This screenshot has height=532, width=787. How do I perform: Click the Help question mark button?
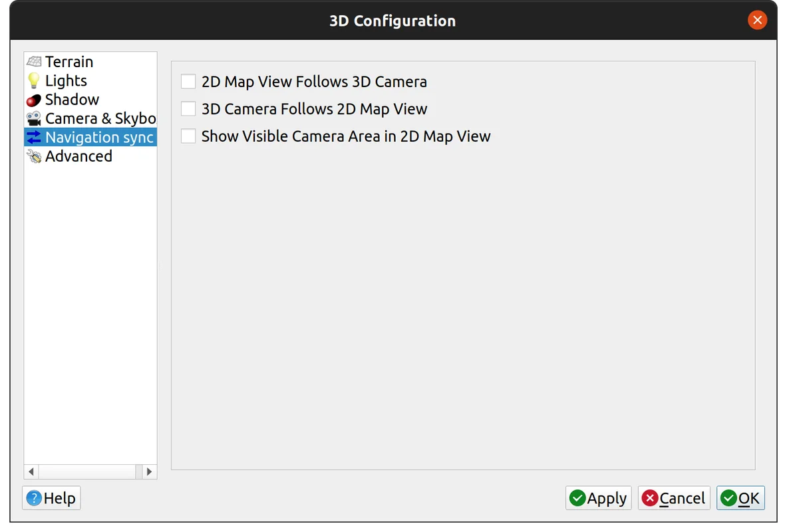pos(51,498)
